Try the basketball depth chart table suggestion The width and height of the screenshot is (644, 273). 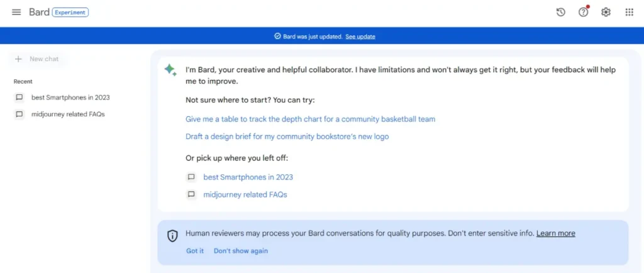point(310,119)
